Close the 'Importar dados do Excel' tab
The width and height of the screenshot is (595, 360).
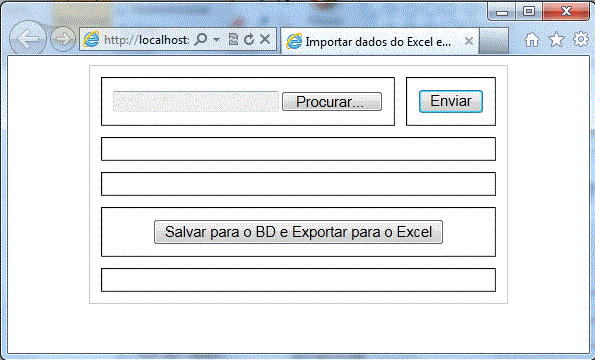point(469,41)
